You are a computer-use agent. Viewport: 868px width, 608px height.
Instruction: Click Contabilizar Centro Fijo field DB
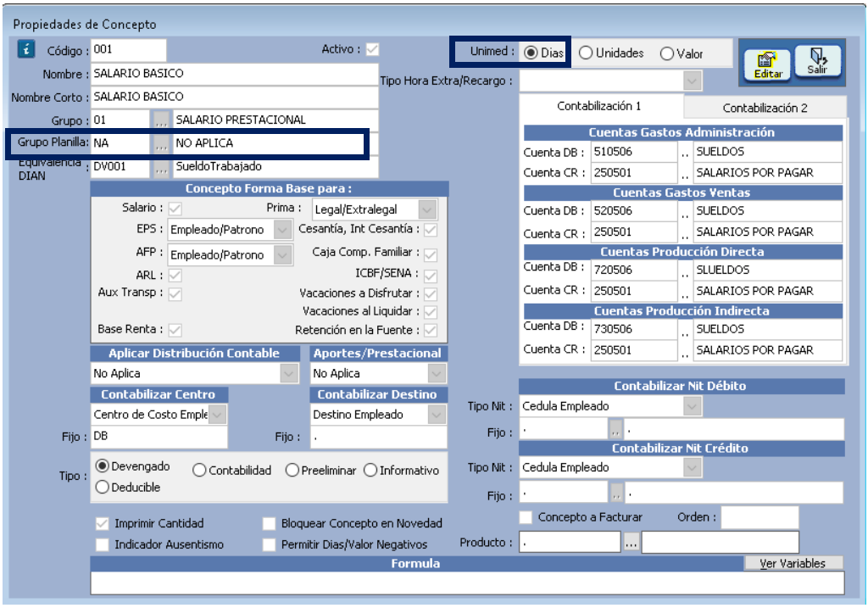[x=159, y=437]
